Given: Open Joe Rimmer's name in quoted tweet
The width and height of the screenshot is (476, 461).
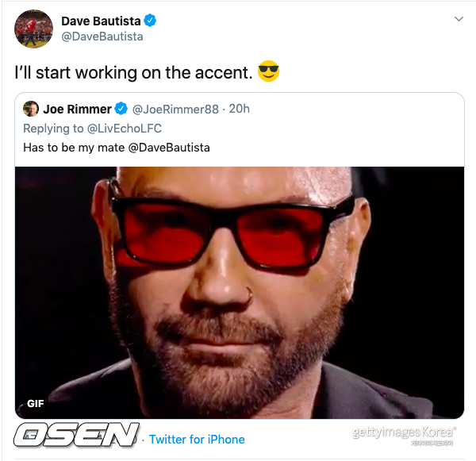Looking at the screenshot, I should [78, 109].
